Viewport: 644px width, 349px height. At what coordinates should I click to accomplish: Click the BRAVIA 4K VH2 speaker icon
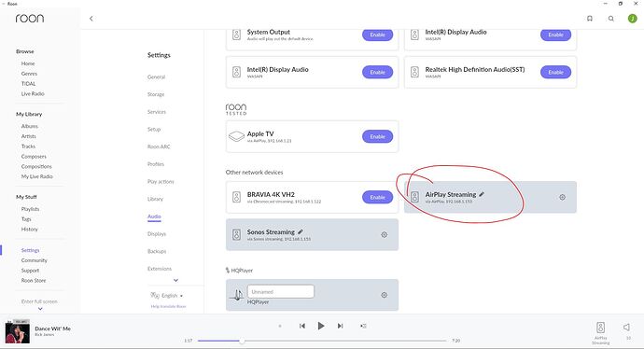click(x=236, y=197)
